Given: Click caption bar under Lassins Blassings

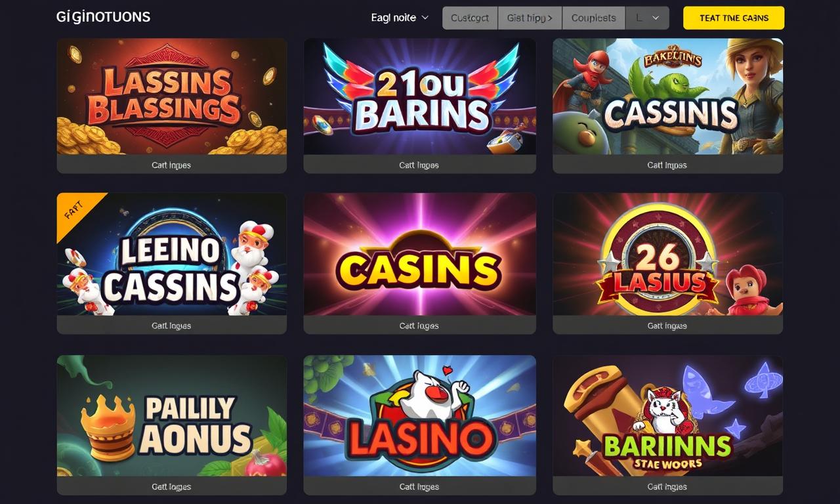Looking at the screenshot, I should point(172,165).
